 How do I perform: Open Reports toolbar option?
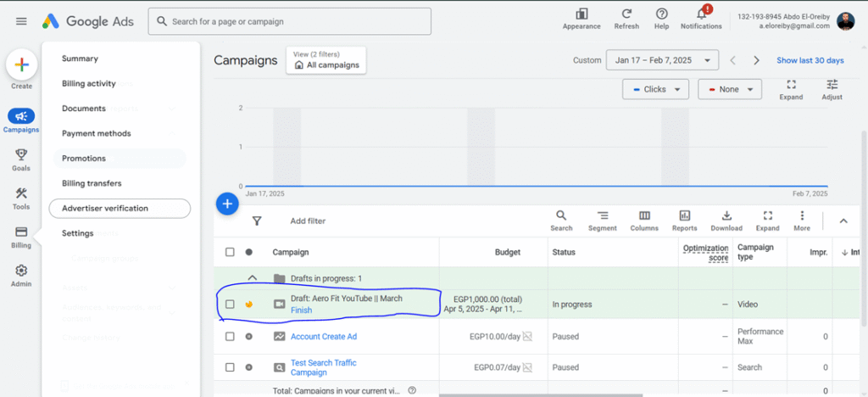[685, 221]
